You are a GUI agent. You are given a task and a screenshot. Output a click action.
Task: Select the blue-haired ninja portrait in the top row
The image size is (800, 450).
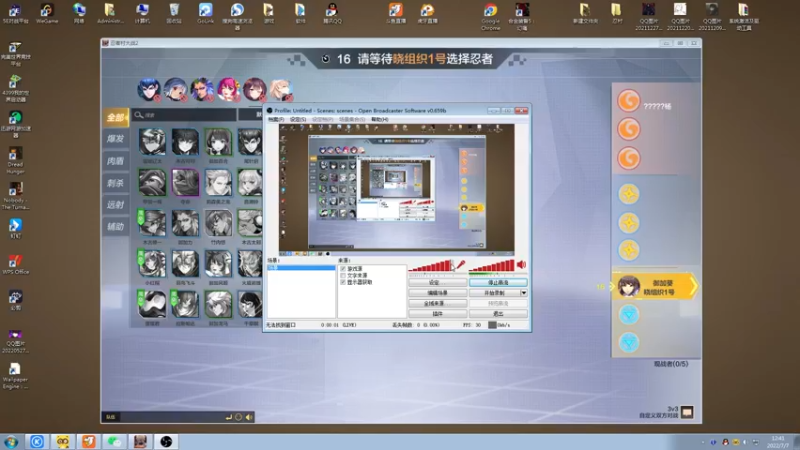pyautogui.click(x=149, y=89)
